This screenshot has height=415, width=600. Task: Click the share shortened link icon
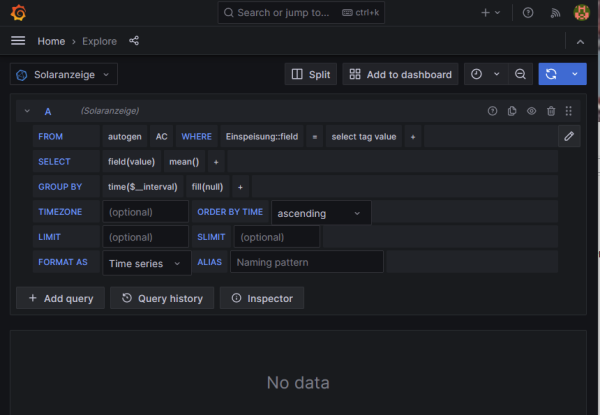134,41
